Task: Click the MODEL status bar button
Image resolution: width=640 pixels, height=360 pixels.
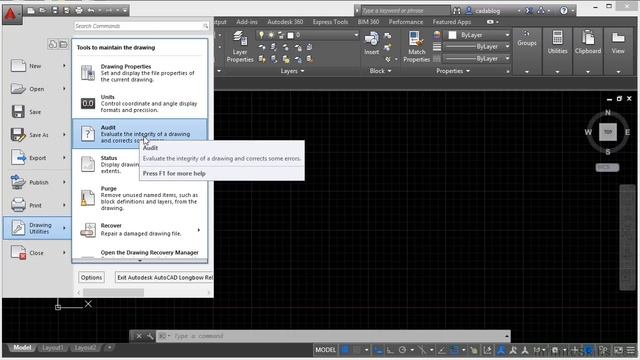Action: click(326, 350)
